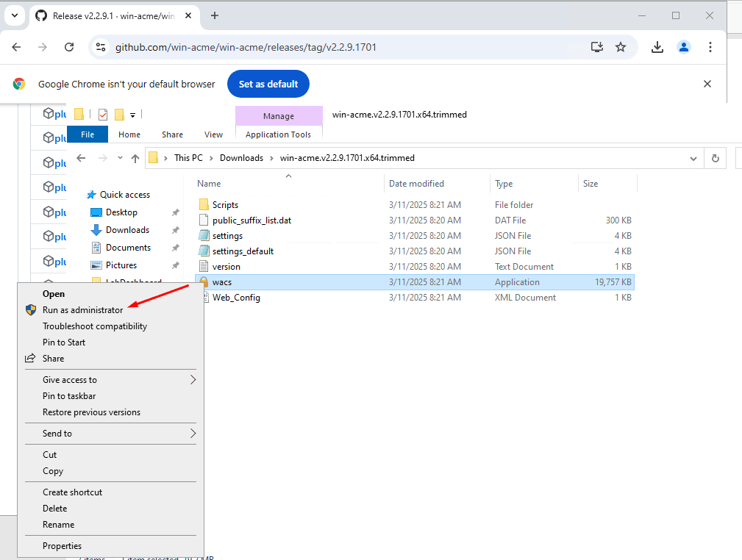Viewport: 742px width, 560px height.
Task: Select settings_default JSON file
Action: tap(415, 251)
